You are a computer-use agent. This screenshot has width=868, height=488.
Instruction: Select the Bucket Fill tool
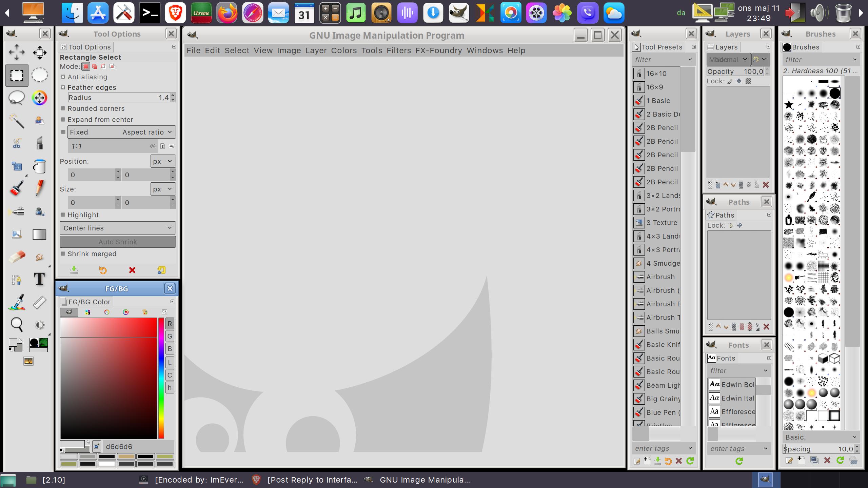tap(39, 166)
